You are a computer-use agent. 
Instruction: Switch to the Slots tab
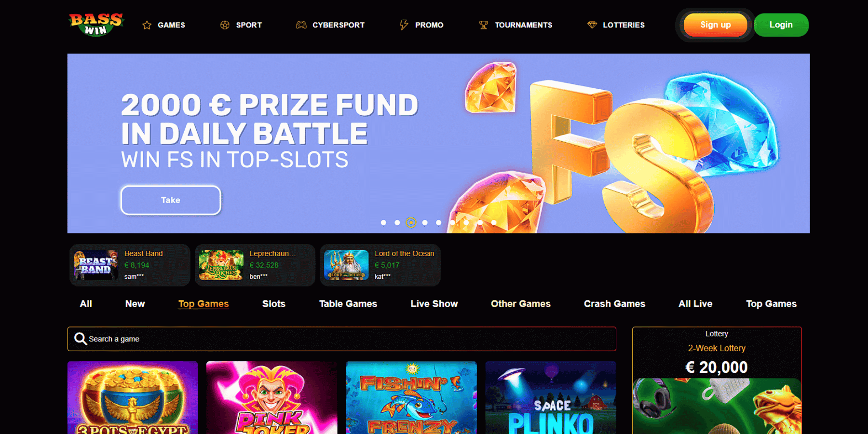click(x=274, y=304)
